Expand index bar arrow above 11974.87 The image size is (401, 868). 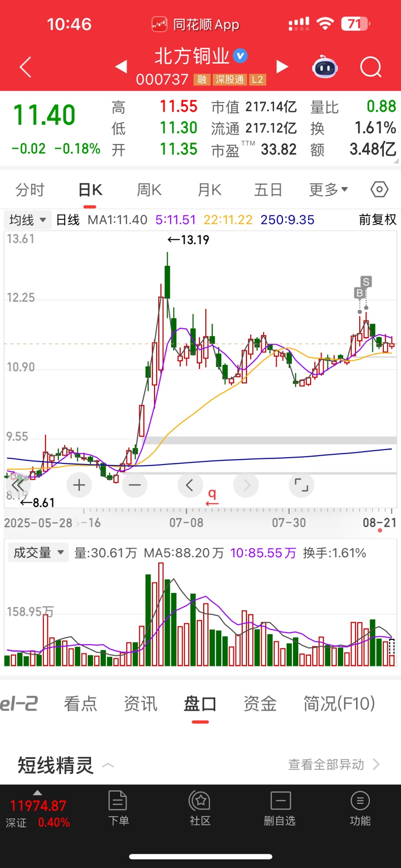(38, 792)
